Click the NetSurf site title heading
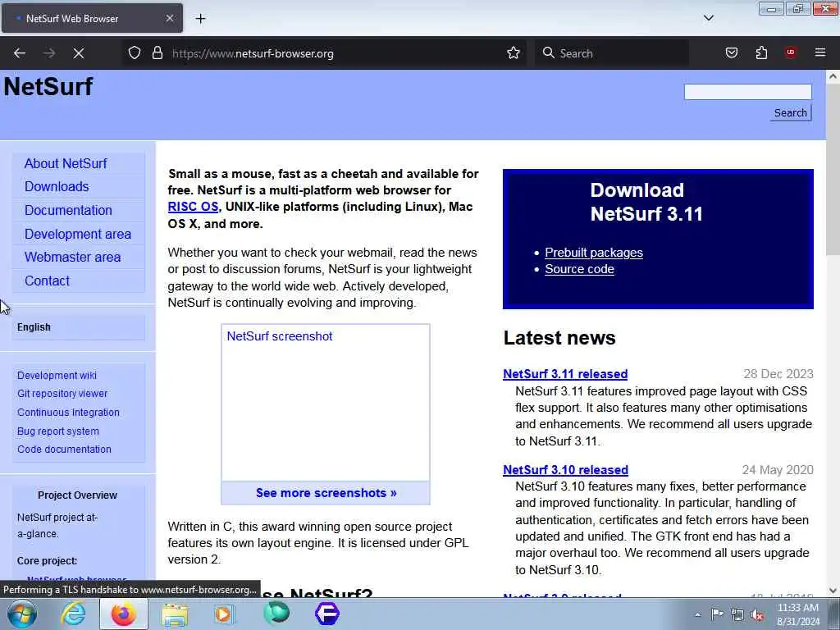The width and height of the screenshot is (840, 630). [48, 86]
